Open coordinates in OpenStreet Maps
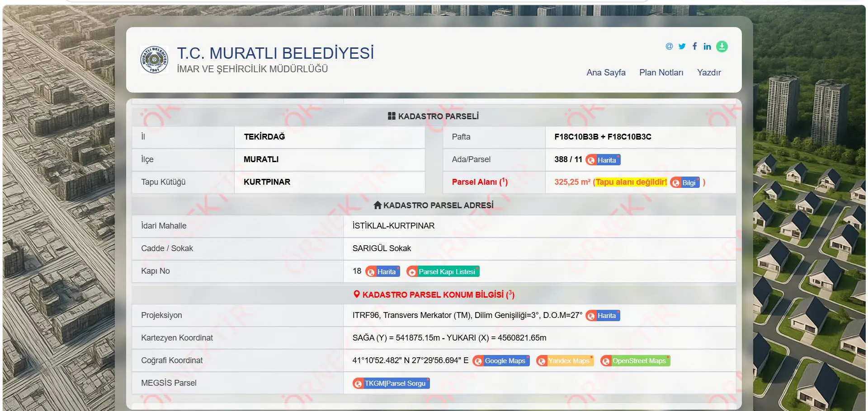The width and height of the screenshot is (868, 411). [x=635, y=361]
